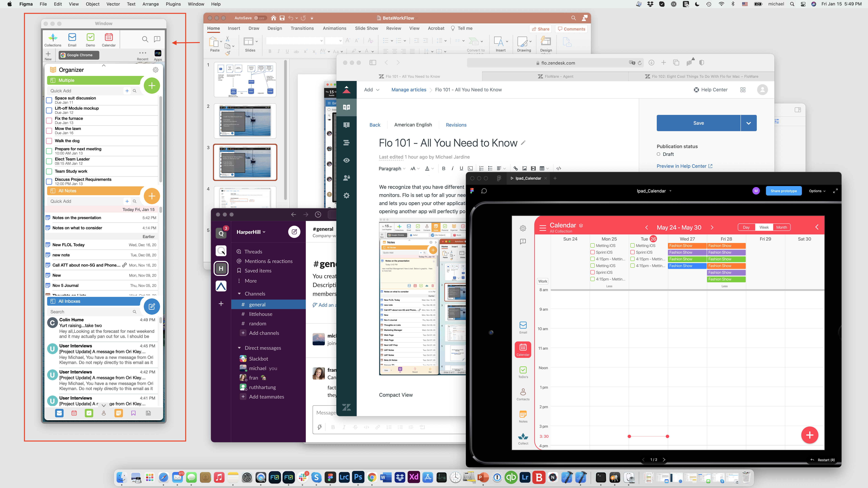
Task: Check first Metting iOS on Mon 25
Action: (x=592, y=246)
